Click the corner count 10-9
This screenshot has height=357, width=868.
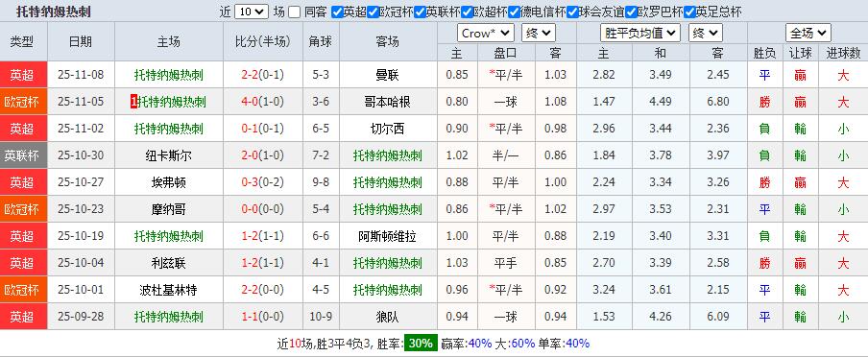point(321,317)
